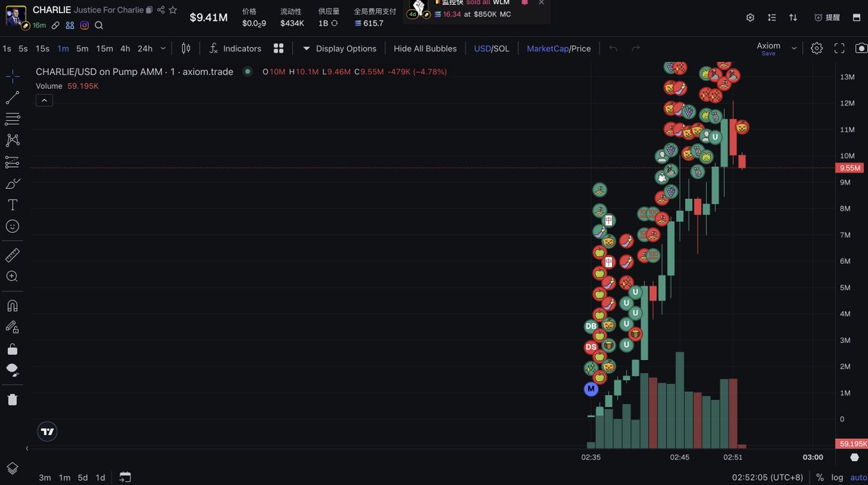
Task: Open timezone setting 02:52:05 (UTC+8)
Action: point(767,477)
